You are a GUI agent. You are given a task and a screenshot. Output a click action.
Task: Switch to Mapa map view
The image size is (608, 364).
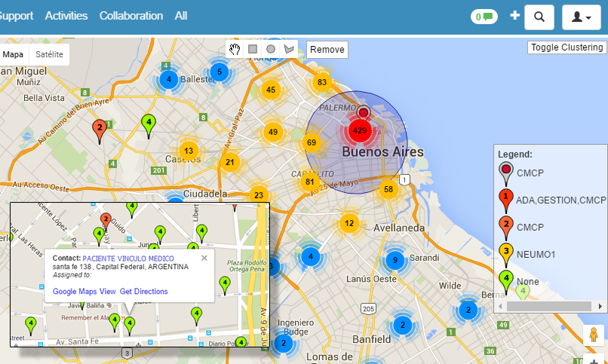13,54
